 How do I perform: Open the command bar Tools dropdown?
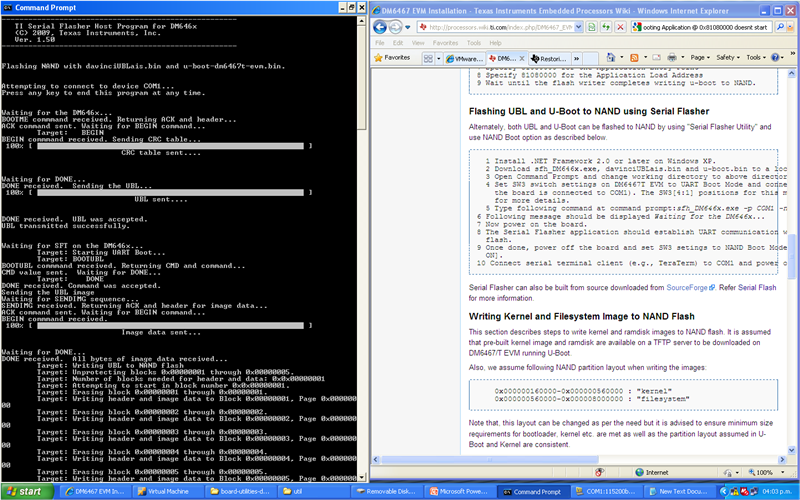pyautogui.click(x=757, y=57)
